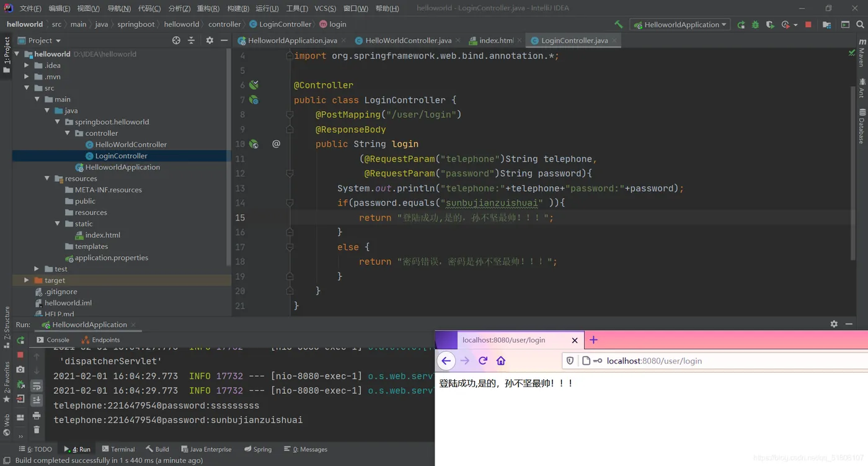The image size is (868, 466).
Task: Click the thread dump camera icon
Action: [20, 369]
